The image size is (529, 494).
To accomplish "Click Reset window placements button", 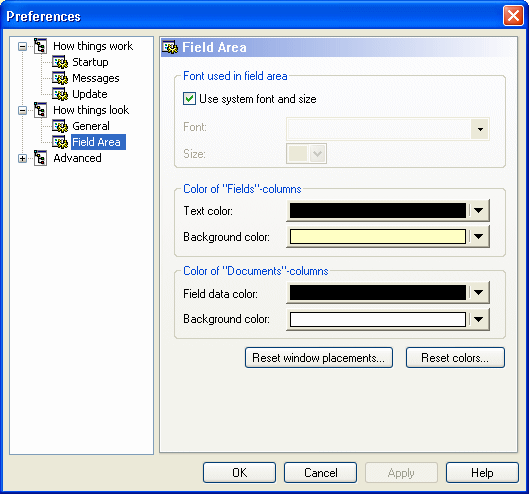I will [x=319, y=358].
